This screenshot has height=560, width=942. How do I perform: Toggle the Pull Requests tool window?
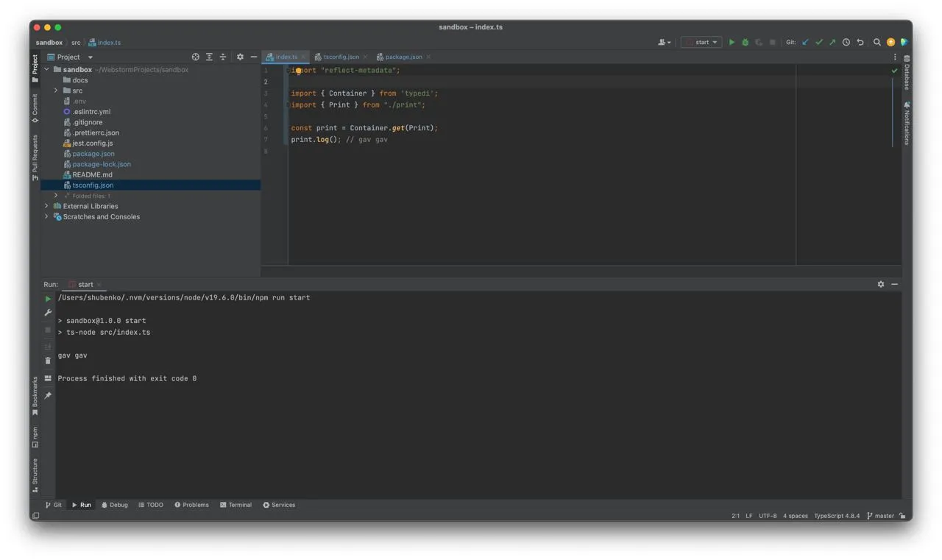tap(35, 157)
